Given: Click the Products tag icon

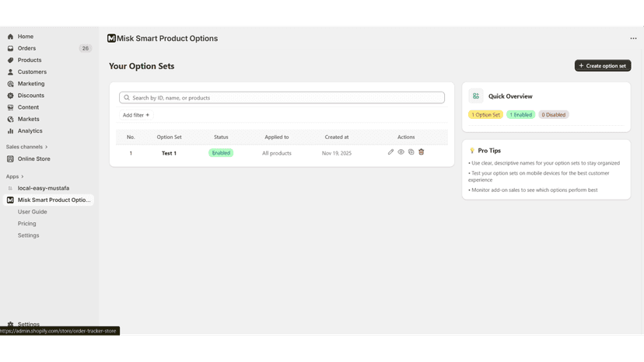Looking at the screenshot, I should [x=10, y=60].
